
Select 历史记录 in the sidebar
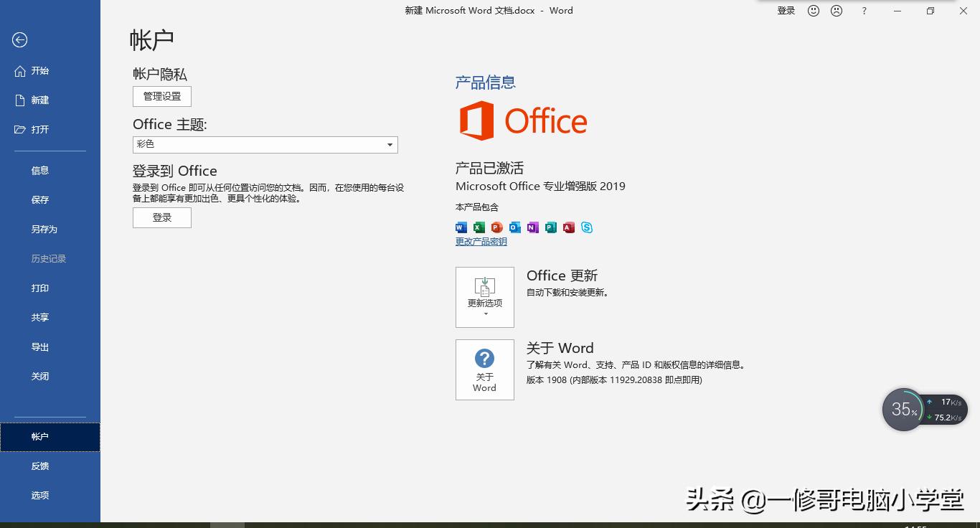coord(50,259)
